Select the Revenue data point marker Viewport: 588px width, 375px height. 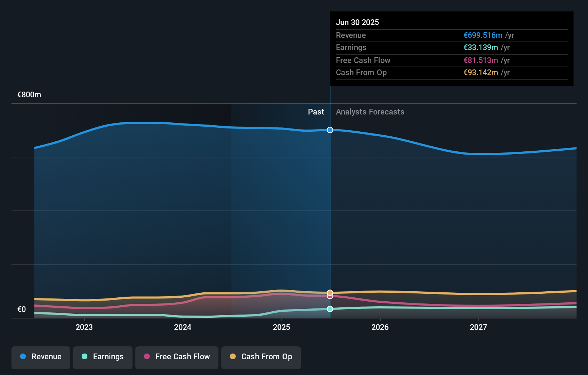point(330,130)
